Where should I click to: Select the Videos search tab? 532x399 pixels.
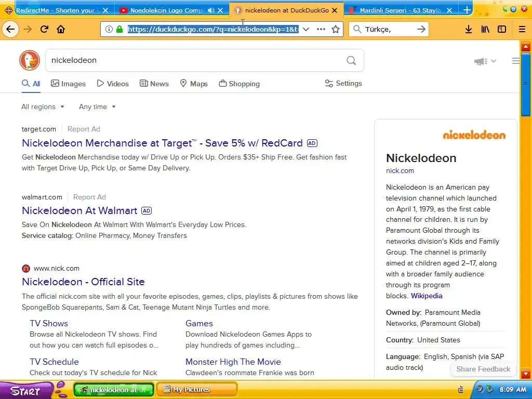click(113, 84)
